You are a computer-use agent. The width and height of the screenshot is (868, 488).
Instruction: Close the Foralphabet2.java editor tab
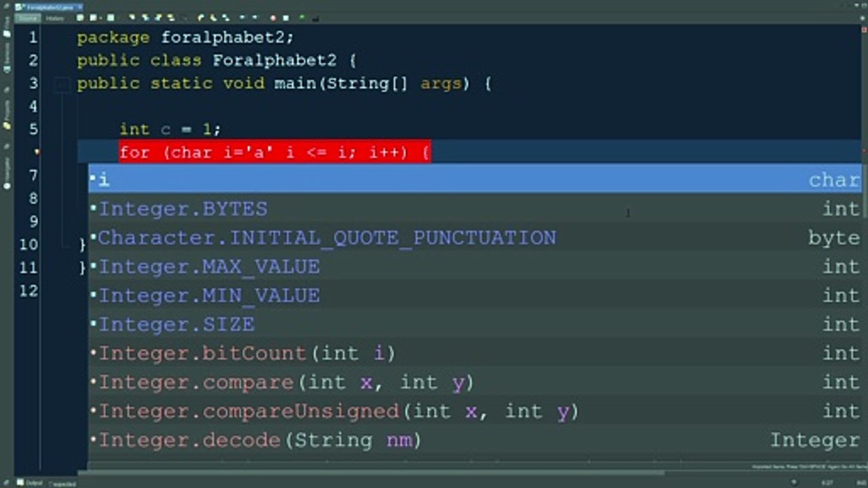[79, 7]
